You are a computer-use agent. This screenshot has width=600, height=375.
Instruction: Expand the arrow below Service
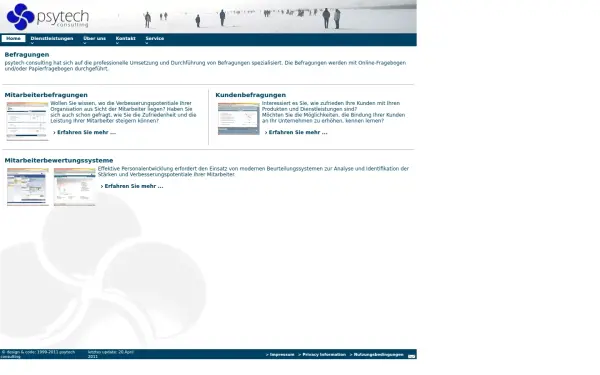pyautogui.click(x=147, y=43)
